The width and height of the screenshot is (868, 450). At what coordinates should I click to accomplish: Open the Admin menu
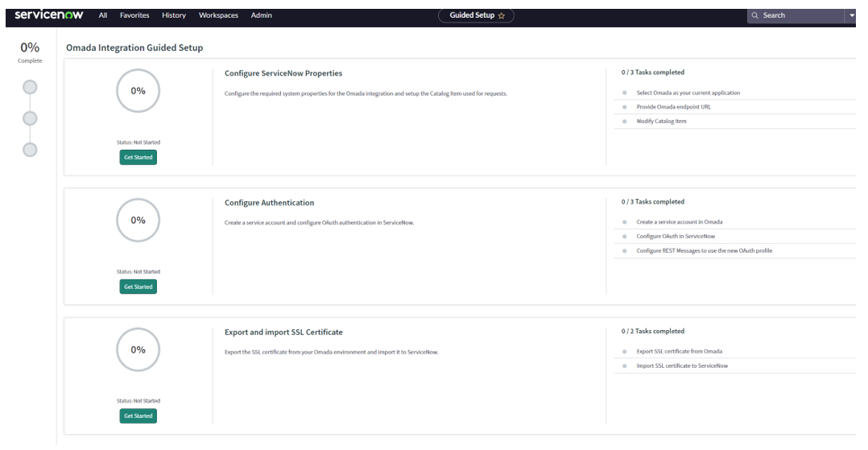coord(261,15)
